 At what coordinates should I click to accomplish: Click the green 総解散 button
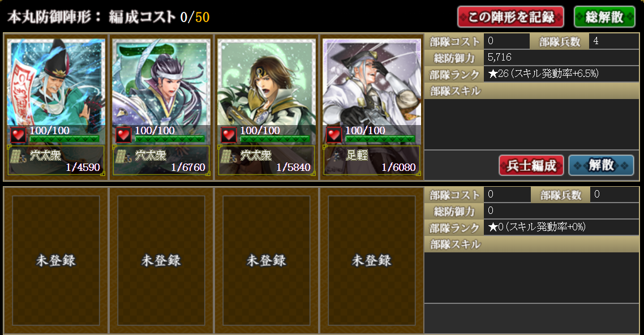[x=604, y=17]
